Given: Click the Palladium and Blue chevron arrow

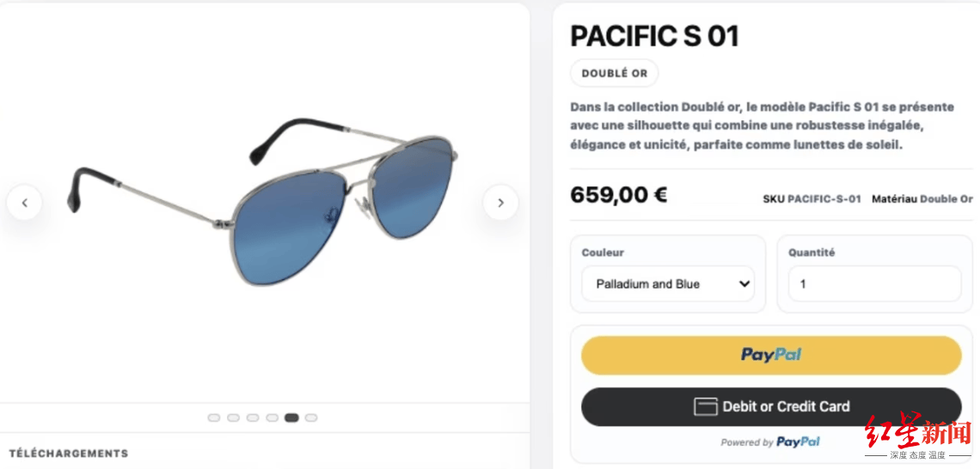Looking at the screenshot, I should [x=744, y=284].
